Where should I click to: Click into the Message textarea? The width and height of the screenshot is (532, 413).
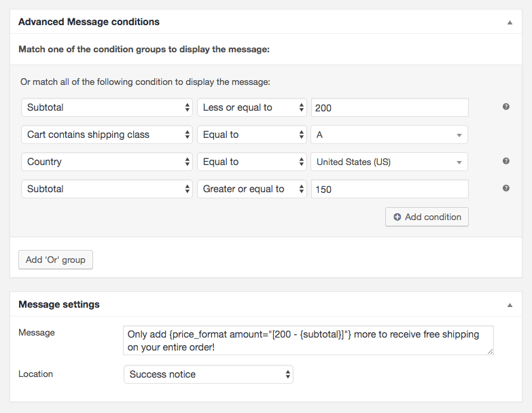(x=308, y=340)
